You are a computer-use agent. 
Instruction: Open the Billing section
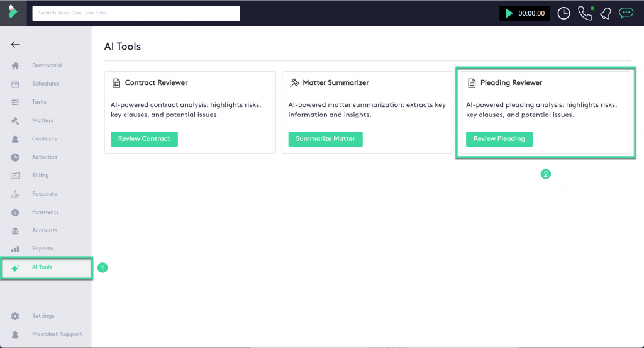point(40,176)
